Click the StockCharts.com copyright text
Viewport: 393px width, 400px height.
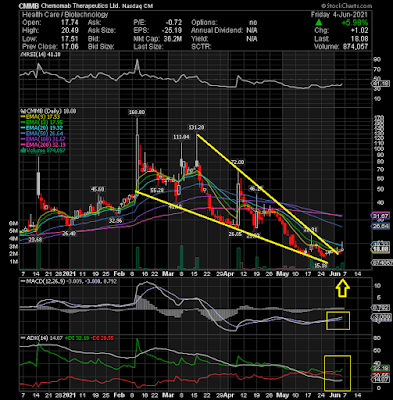tap(346, 6)
